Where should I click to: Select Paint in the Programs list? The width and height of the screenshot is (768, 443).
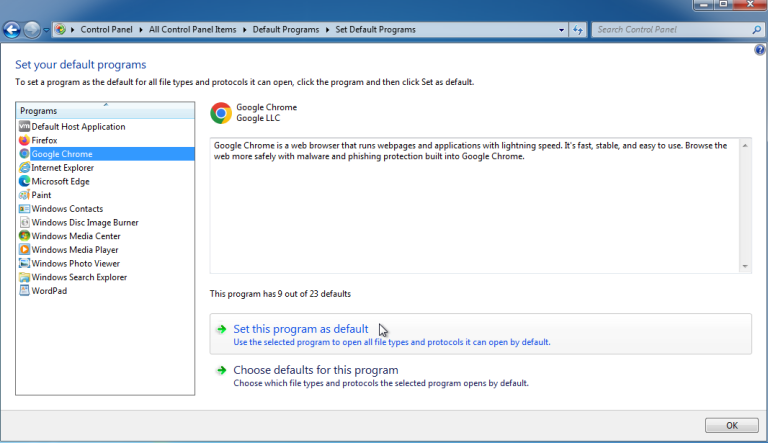(41, 195)
